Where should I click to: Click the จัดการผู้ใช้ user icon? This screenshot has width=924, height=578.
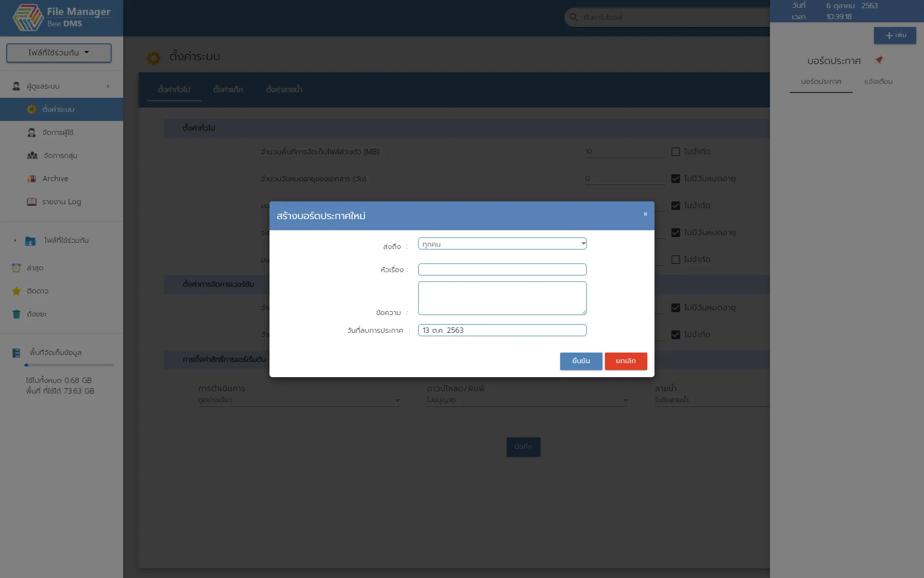pyautogui.click(x=32, y=132)
